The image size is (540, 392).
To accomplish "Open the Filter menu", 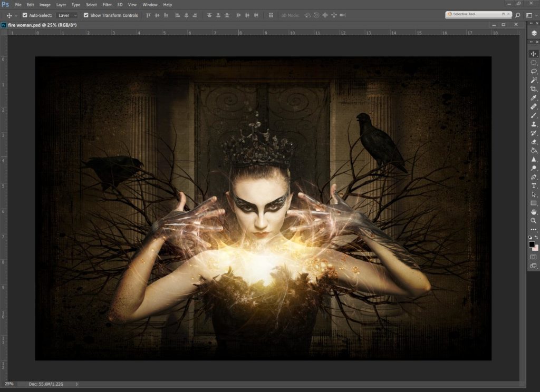I will (x=107, y=5).
